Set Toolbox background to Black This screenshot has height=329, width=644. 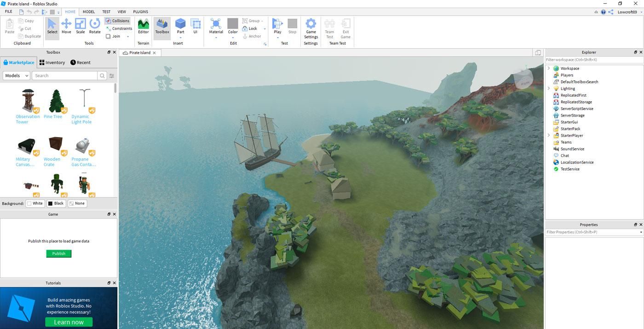(56, 203)
